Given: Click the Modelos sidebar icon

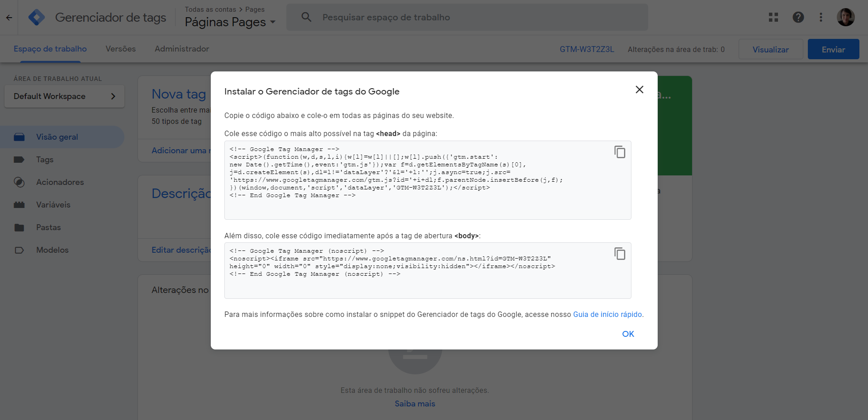Looking at the screenshot, I should tap(19, 250).
